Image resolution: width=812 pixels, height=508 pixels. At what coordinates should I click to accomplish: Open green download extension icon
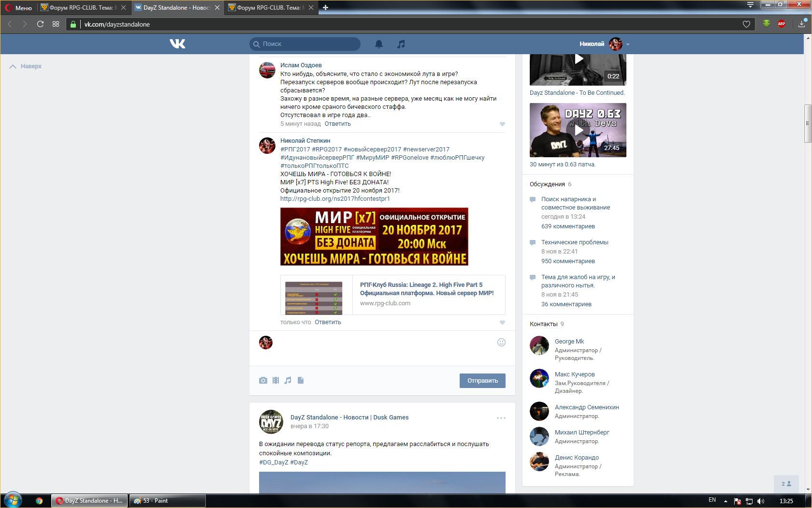click(767, 24)
